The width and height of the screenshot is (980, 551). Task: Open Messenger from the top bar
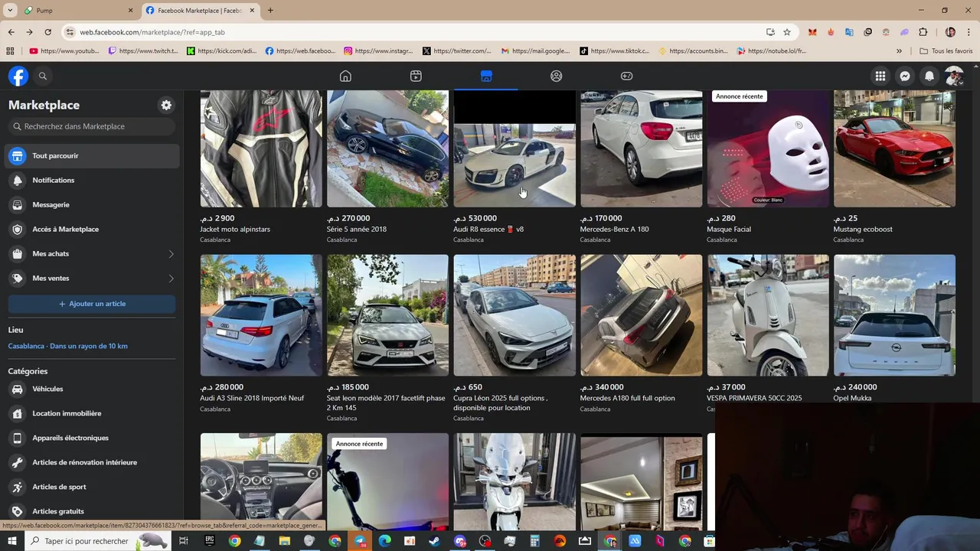[905, 76]
